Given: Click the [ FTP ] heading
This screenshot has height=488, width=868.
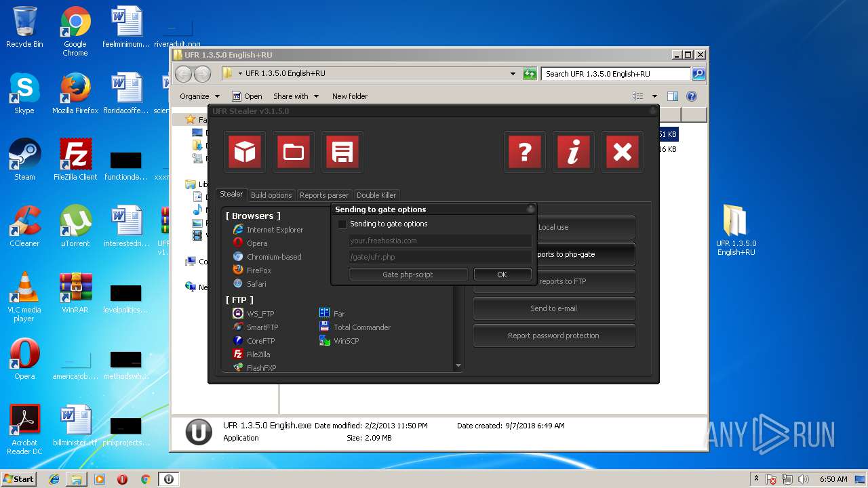Looking at the screenshot, I should pos(239,300).
